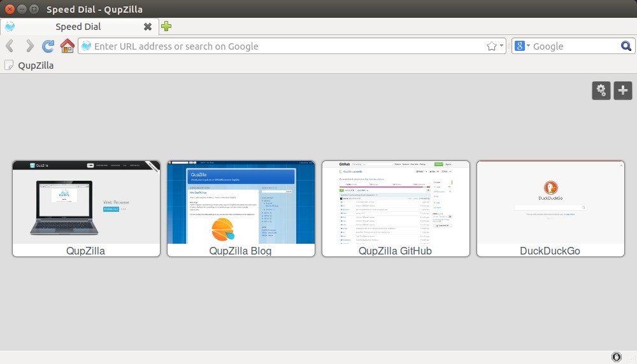The width and height of the screenshot is (637, 364).
Task: Click the search magnifier icon
Action: [x=626, y=46]
